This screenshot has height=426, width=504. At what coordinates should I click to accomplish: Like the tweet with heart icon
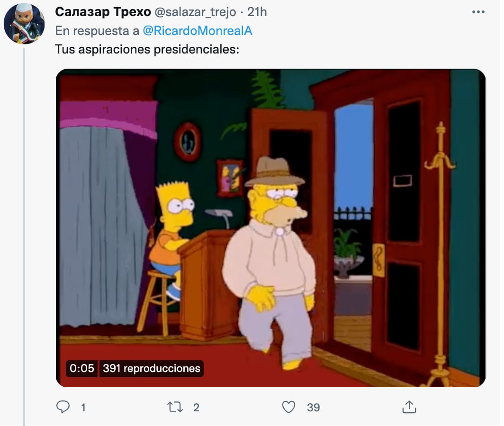point(288,407)
